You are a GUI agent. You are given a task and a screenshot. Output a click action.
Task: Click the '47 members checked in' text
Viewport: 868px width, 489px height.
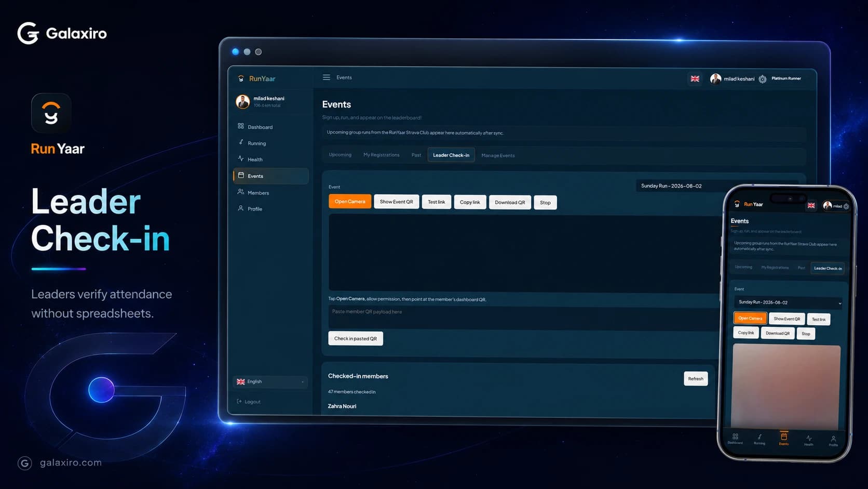351,392
